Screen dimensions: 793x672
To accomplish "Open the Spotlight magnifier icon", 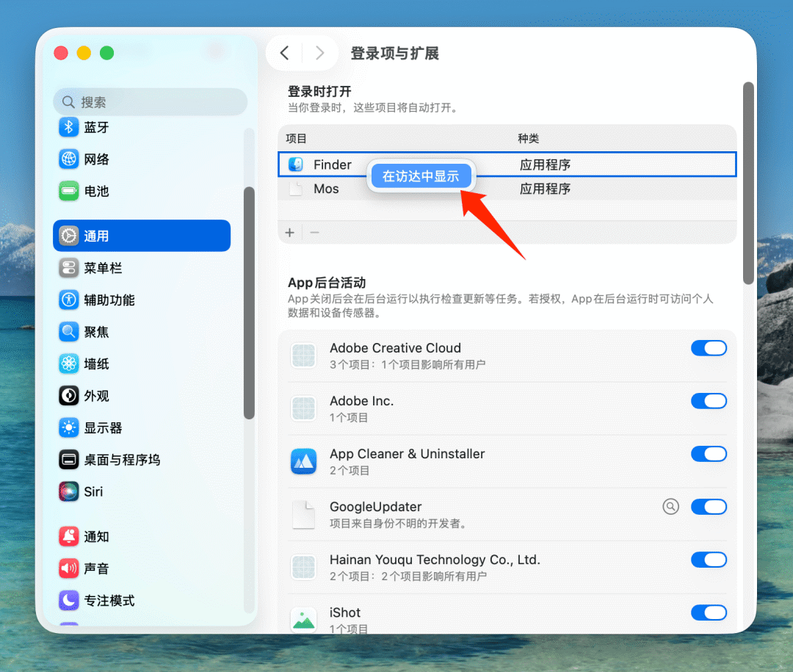I will 69,331.
